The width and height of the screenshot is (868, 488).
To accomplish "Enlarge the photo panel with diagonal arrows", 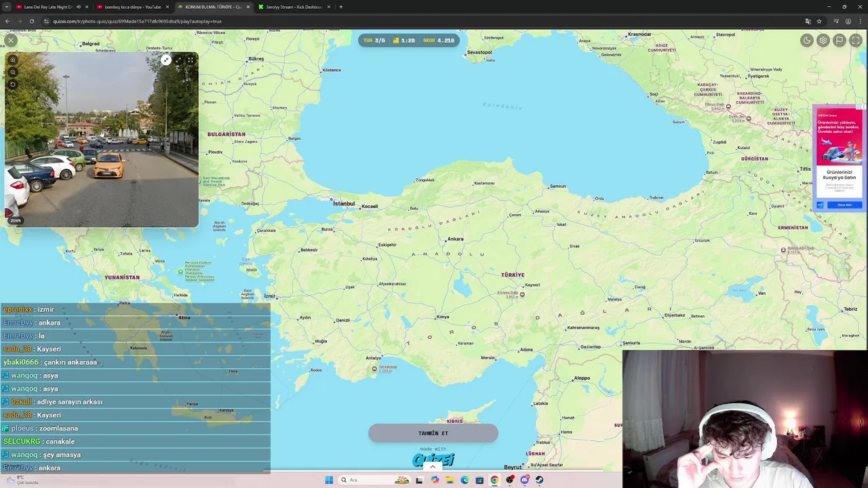I will [x=178, y=60].
